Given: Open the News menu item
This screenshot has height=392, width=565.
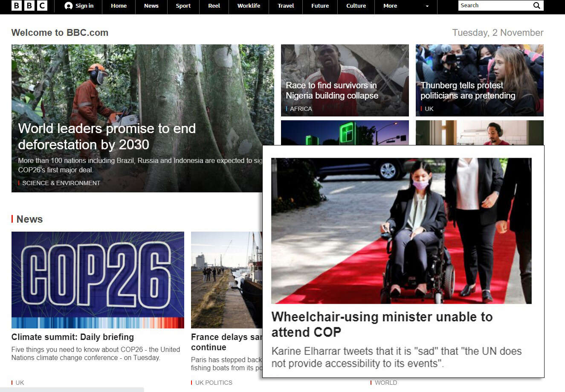Looking at the screenshot, I should [151, 6].
